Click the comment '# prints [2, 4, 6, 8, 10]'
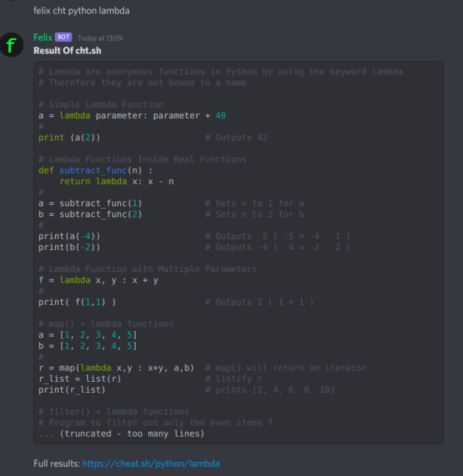The image size is (463, 476). (270, 390)
